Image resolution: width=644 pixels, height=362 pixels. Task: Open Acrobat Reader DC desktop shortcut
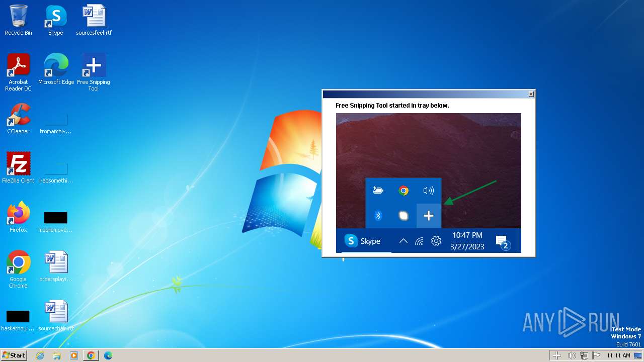tap(18, 72)
